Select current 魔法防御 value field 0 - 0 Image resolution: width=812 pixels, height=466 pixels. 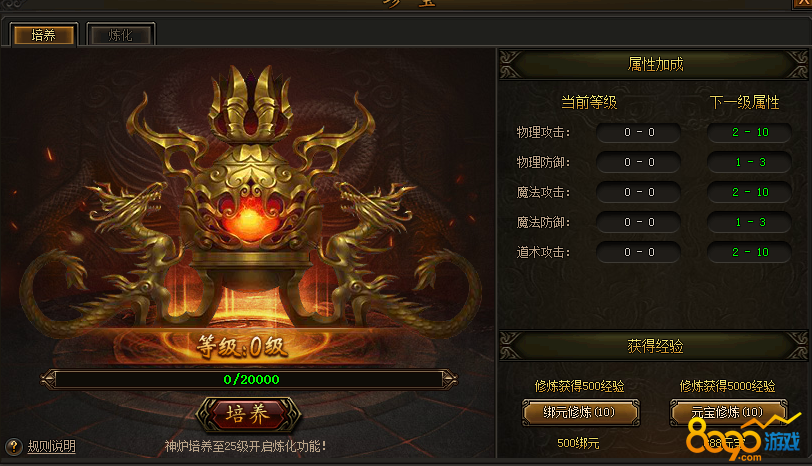639,223
